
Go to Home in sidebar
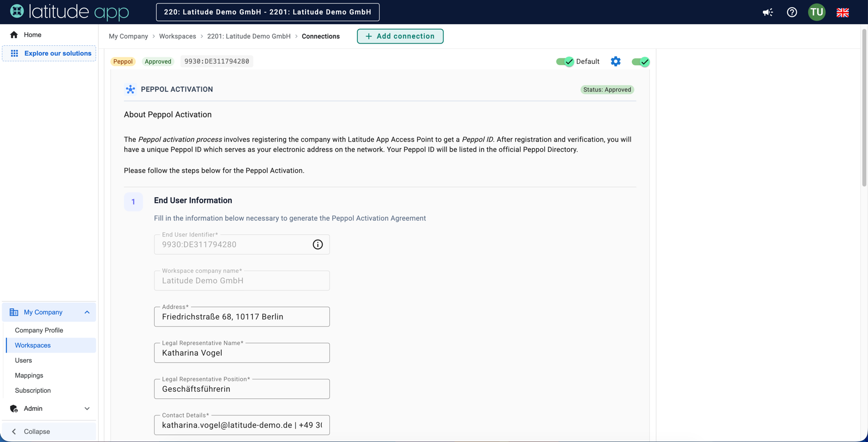coord(49,35)
